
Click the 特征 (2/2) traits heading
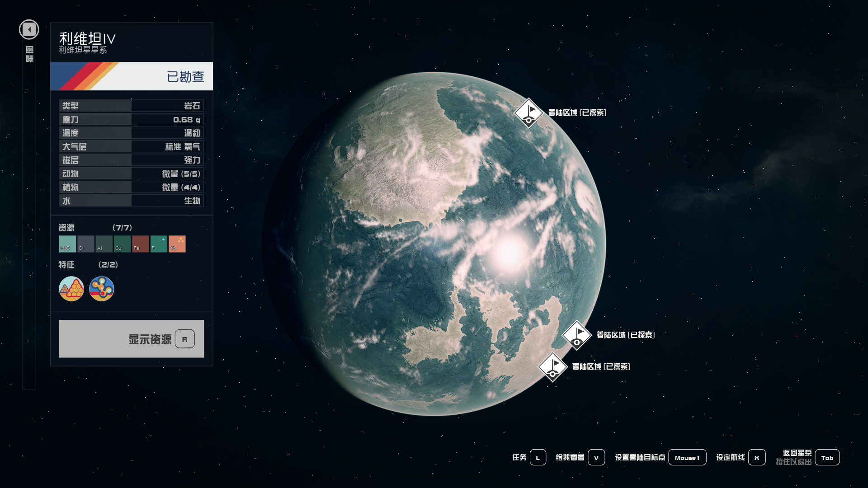coord(88,265)
